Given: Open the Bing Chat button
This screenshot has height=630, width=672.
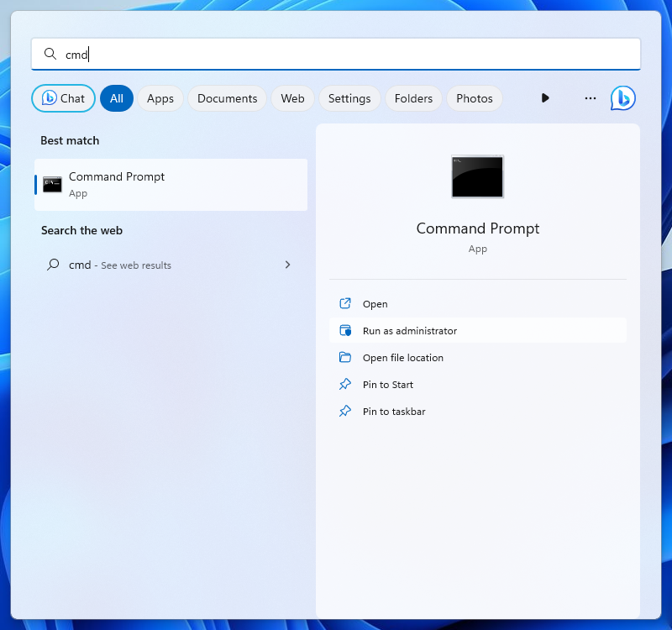Looking at the screenshot, I should (64, 98).
